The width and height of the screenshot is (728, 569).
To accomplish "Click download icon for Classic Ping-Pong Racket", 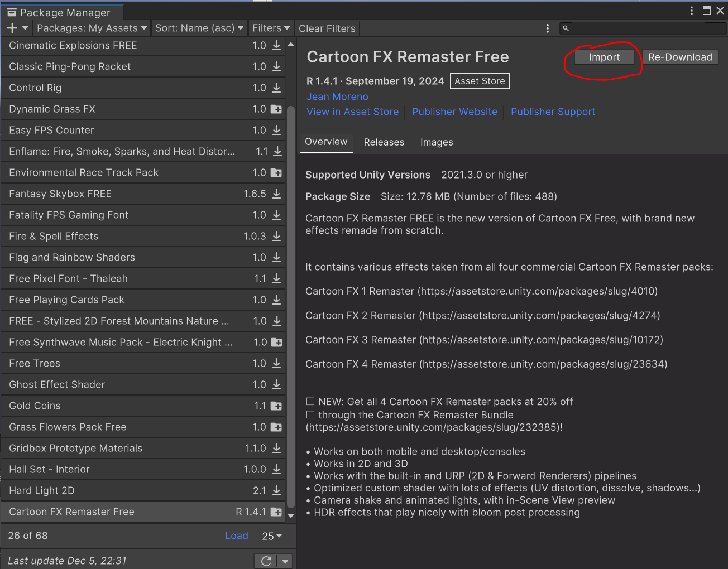I will click(x=276, y=67).
